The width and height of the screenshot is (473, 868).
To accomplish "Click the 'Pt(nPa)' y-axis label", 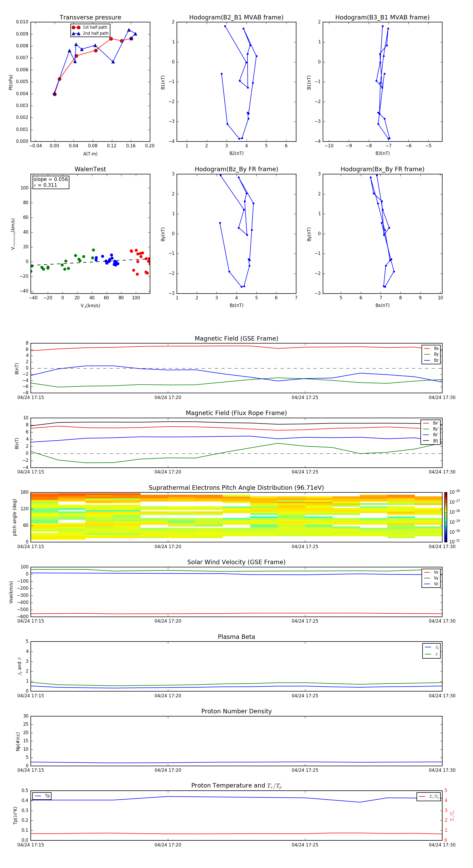I will click(x=11, y=82).
